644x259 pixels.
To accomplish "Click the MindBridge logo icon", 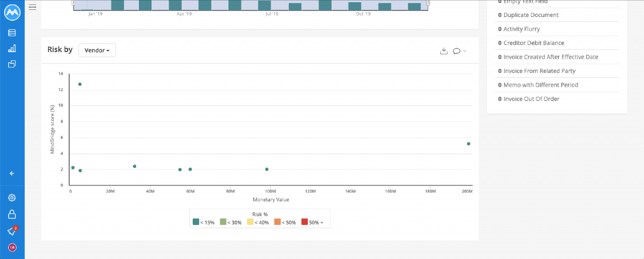I will [12, 13].
